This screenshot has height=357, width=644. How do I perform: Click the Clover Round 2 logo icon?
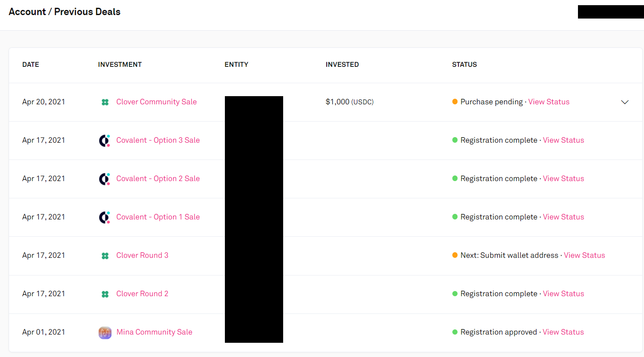[x=105, y=294]
